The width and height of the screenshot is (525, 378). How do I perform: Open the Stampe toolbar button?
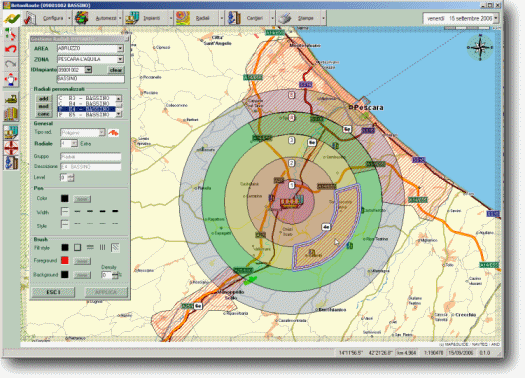pos(298,18)
